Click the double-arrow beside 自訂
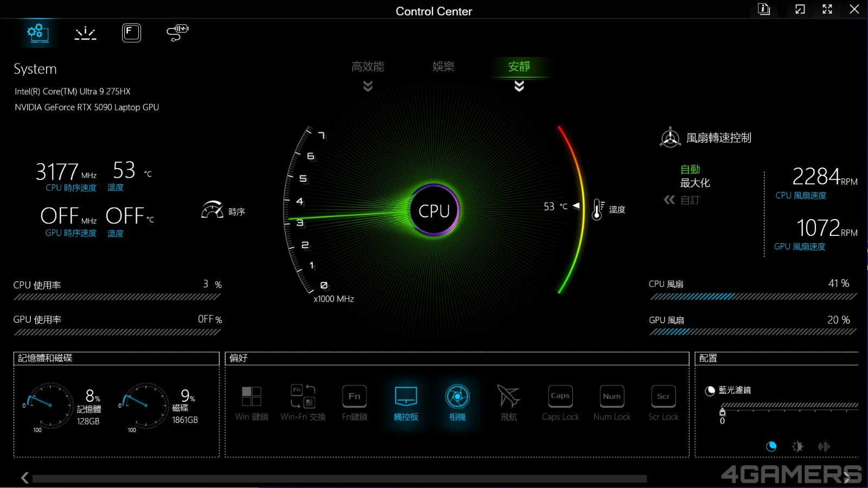 tap(669, 200)
